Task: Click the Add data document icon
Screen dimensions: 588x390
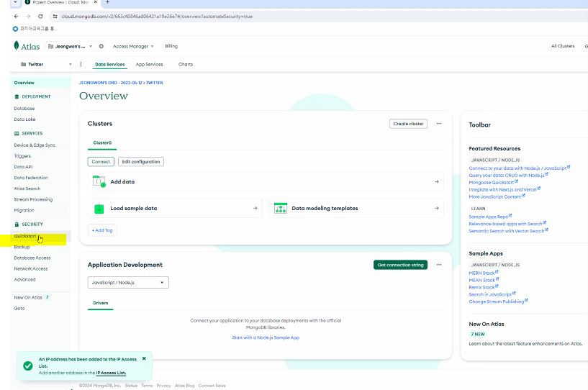Action: tap(99, 181)
